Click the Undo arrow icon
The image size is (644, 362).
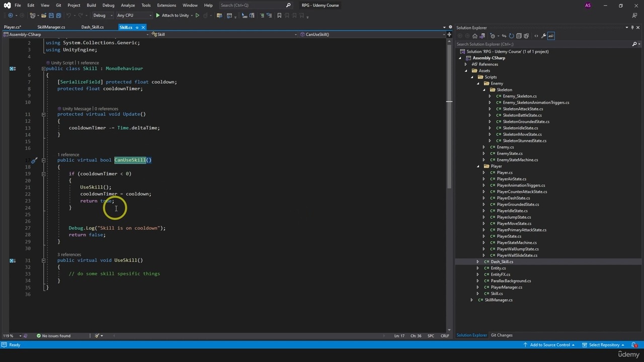[x=68, y=16]
